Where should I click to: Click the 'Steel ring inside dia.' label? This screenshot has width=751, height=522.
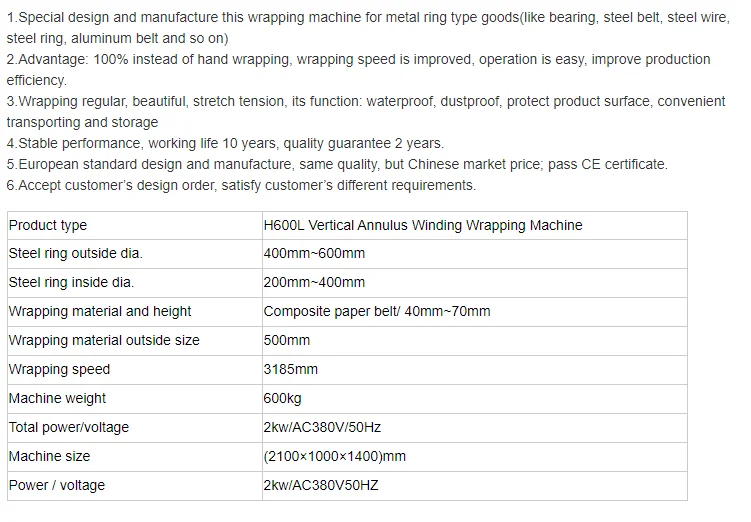pos(71,283)
